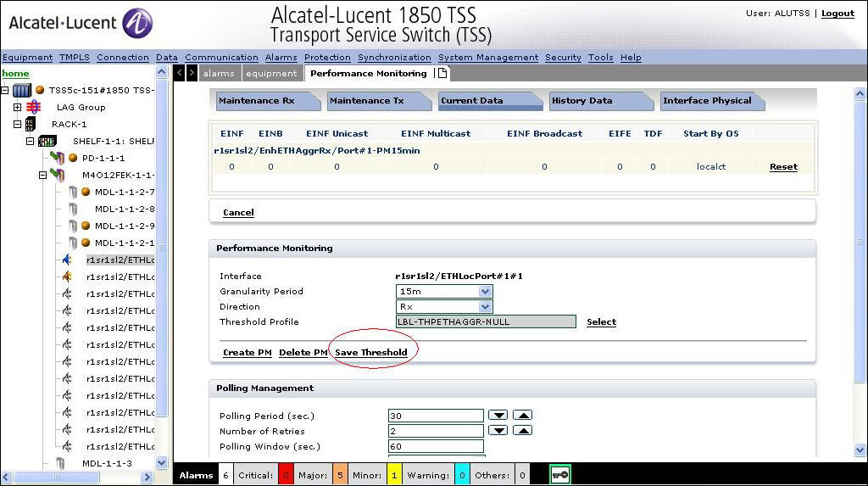The height and width of the screenshot is (486, 868).
Task: Go forward with the right tab arrow
Action: 192,73
